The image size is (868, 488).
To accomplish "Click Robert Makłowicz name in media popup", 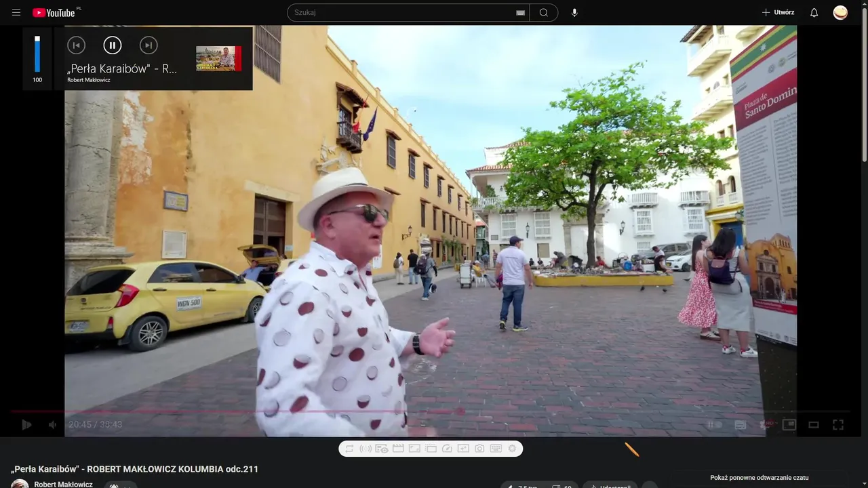I will (x=89, y=80).
